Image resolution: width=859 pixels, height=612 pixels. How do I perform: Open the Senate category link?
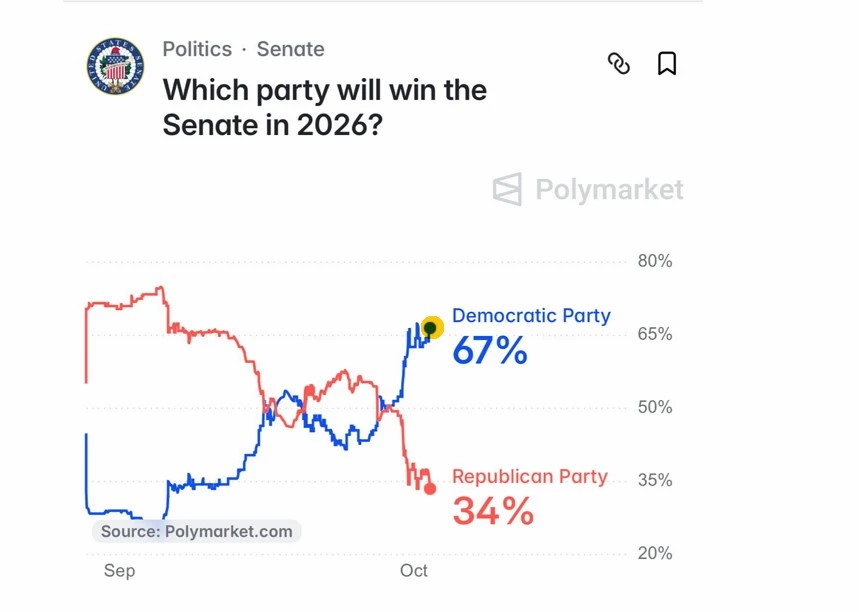coord(290,49)
